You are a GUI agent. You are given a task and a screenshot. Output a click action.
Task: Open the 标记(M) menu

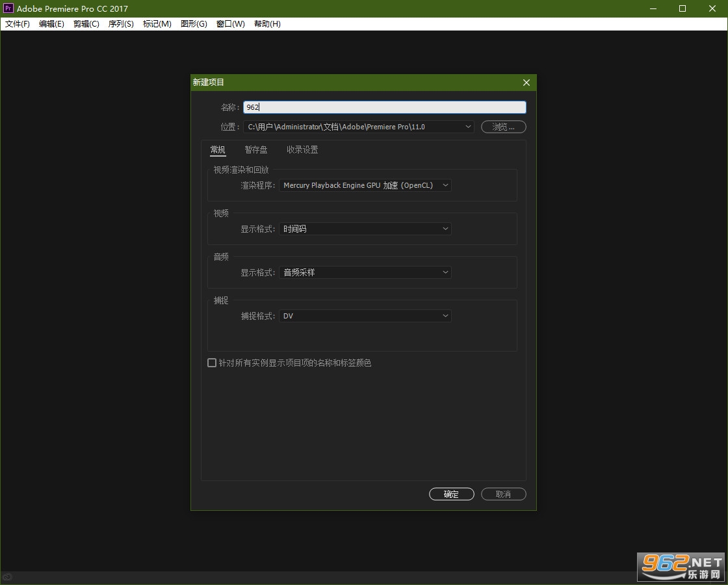[157, 24]
